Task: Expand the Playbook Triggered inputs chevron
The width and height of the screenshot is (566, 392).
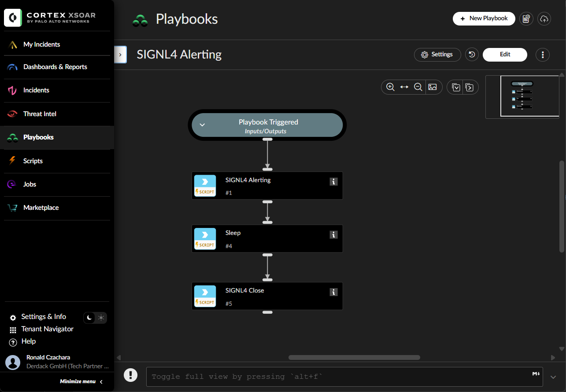Action: click(x=202, y=125)
